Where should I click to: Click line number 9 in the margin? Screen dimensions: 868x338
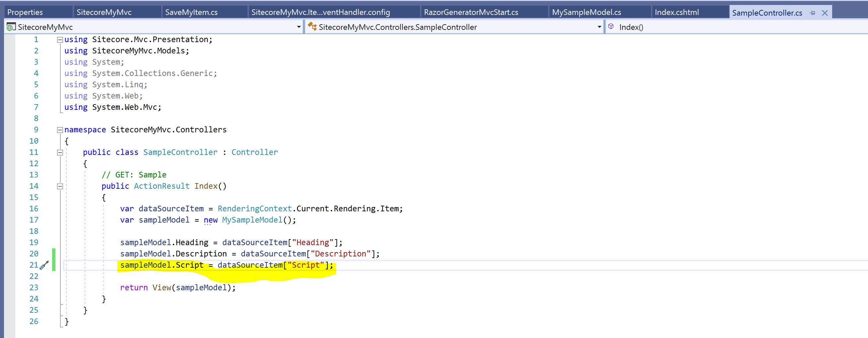(36, 130)
